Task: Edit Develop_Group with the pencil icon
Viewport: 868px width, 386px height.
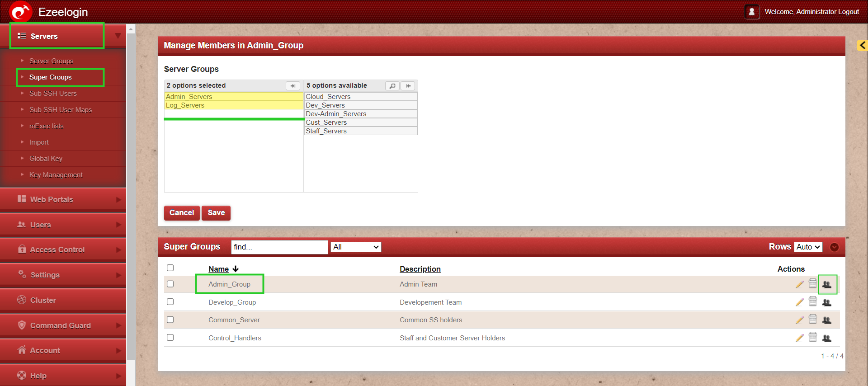Action: (x=800, y=302)
